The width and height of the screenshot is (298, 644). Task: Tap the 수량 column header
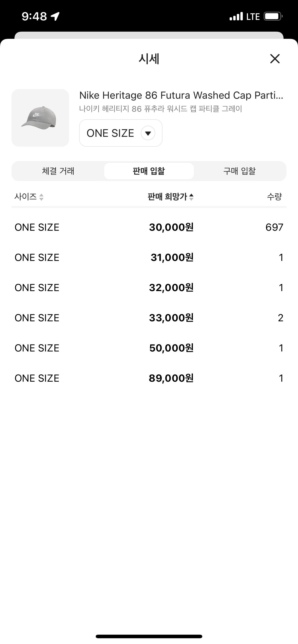tap(274, 197)
